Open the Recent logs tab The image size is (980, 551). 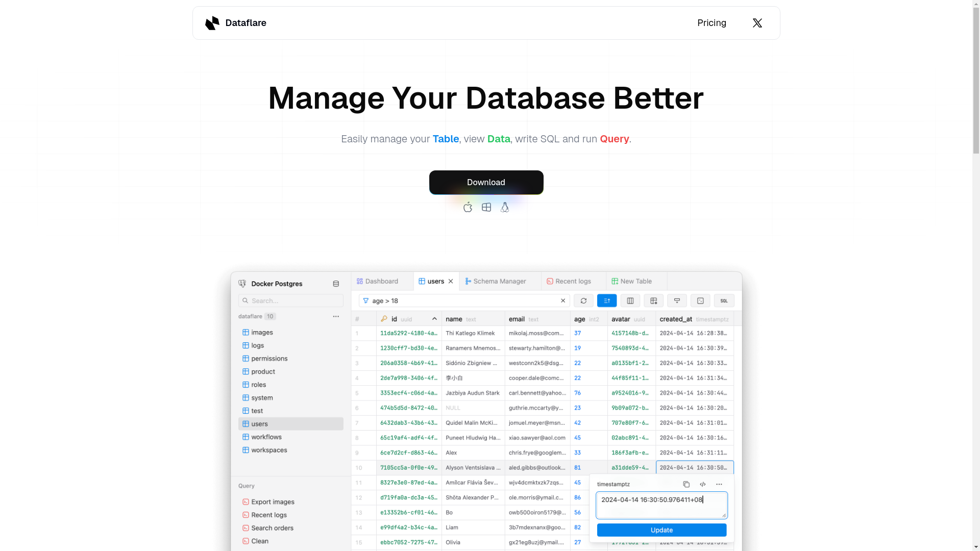pos(573,282)
